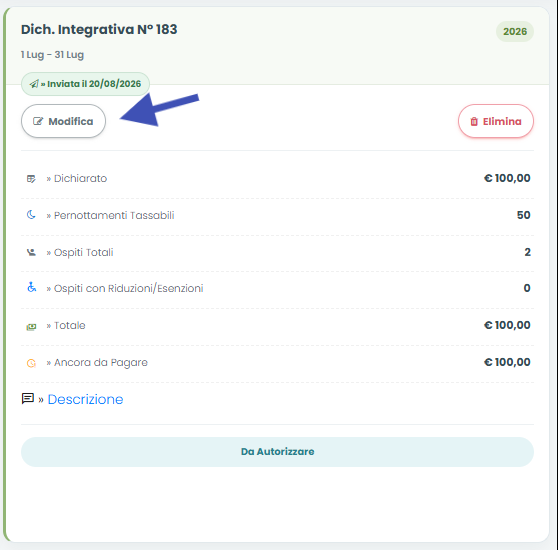
Task: Click the Dichiarato document icon
Action: point(31,178)
